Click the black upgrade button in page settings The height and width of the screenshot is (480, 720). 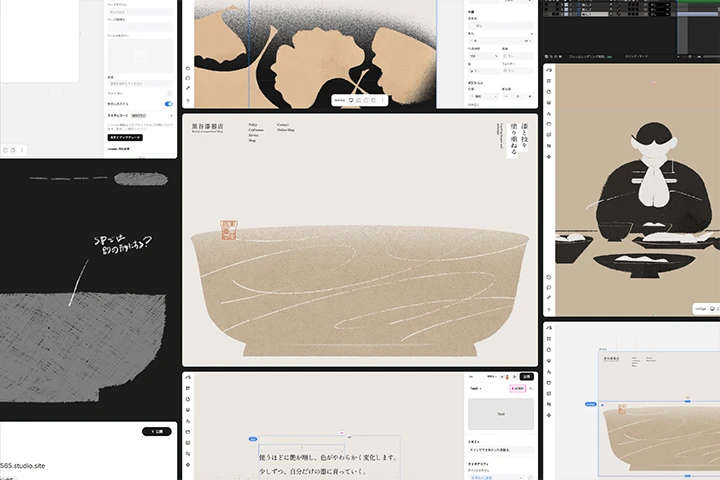[125, 137]
